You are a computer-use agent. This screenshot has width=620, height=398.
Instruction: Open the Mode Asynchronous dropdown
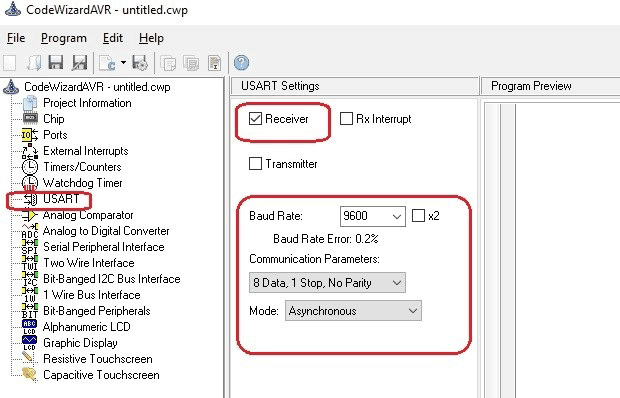coord(353,311)
